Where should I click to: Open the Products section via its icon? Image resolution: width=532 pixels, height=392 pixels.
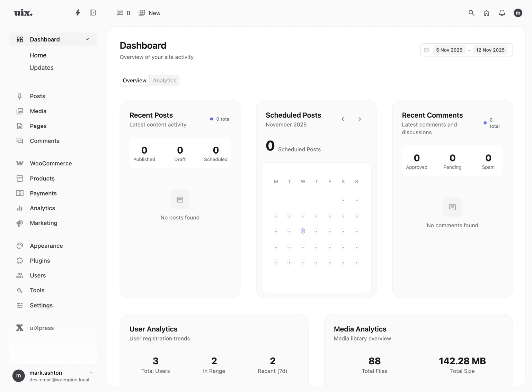point(20,178)
